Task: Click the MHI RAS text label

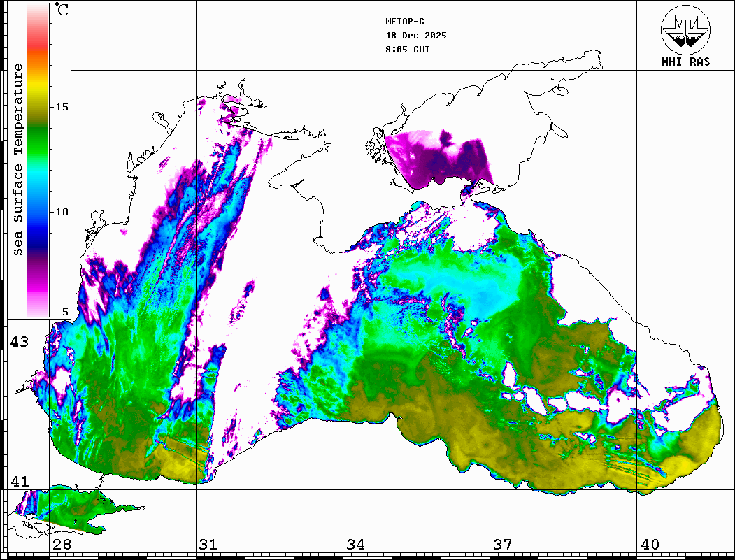Action: pyautogui.click(x=685, y=62)
